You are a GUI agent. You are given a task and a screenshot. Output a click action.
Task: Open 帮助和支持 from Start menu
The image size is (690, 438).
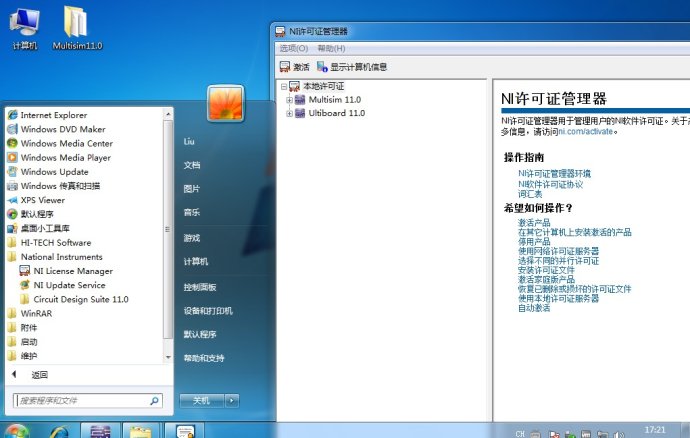coord(204,358)
